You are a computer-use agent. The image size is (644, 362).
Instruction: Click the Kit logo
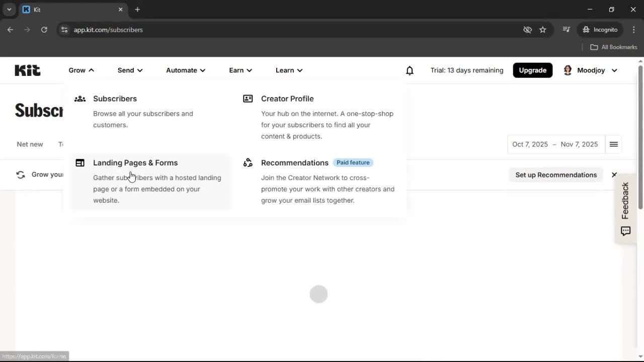[27, 70]
